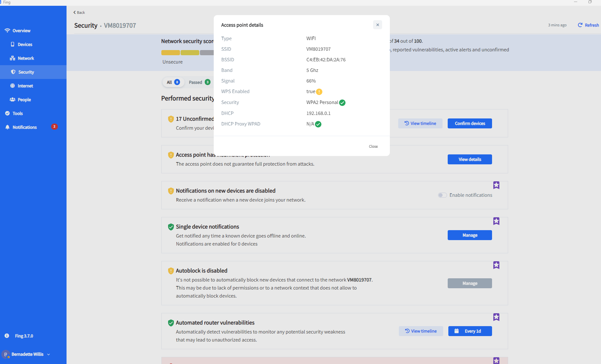
Task: Click the Close button in dialog footer
Action: 373,146
